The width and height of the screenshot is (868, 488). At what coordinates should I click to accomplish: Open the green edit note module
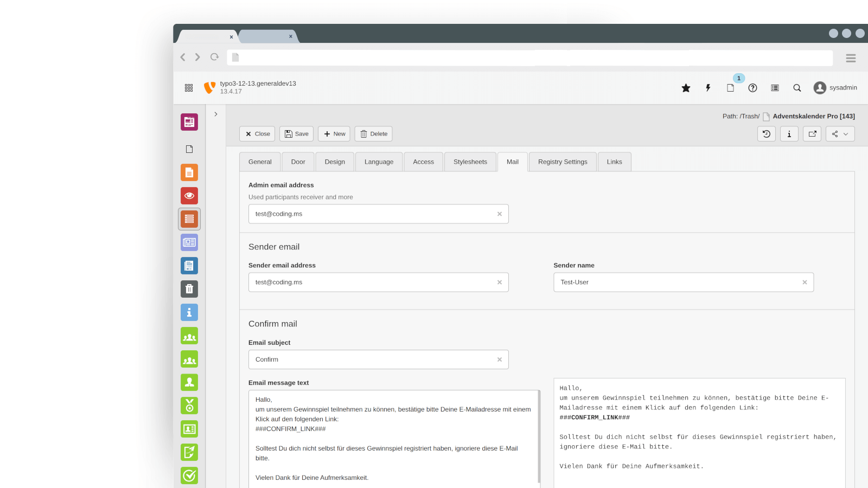pyautogui.click(x=189, y=452)
